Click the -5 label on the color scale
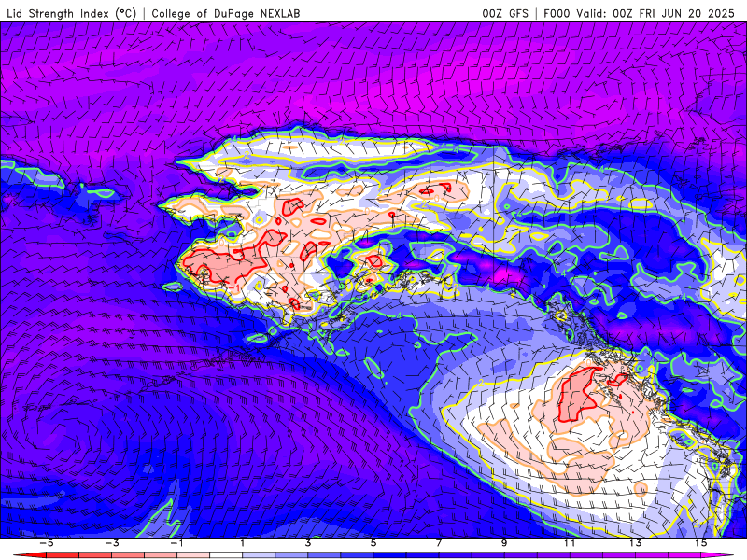The width and height of the screenshot is (747, 560). click(46, 543)
